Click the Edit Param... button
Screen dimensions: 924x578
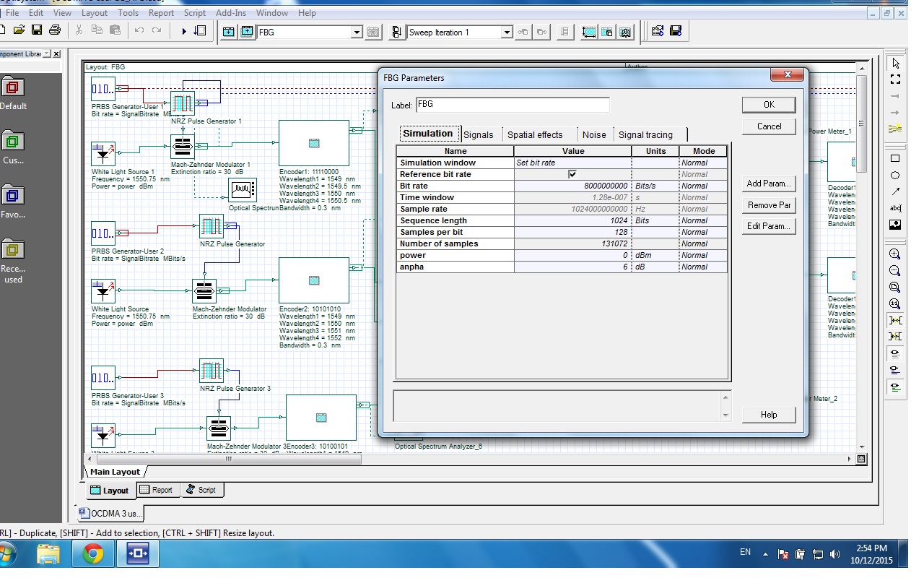769,226
